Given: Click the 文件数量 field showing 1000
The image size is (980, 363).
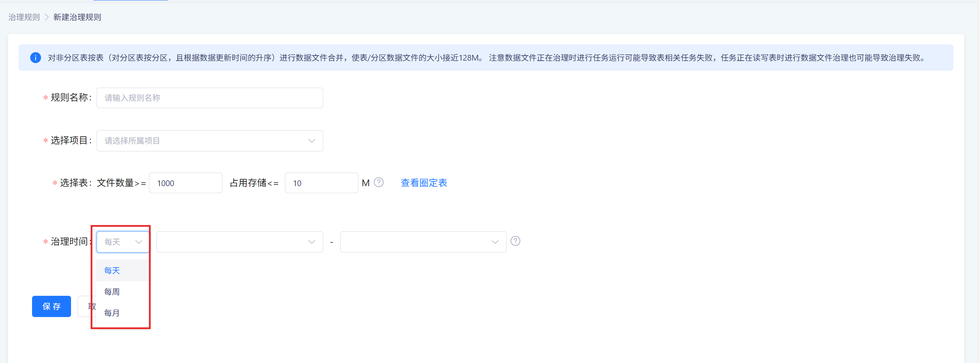Looking at the screenshot, I should tap(186, 183).
